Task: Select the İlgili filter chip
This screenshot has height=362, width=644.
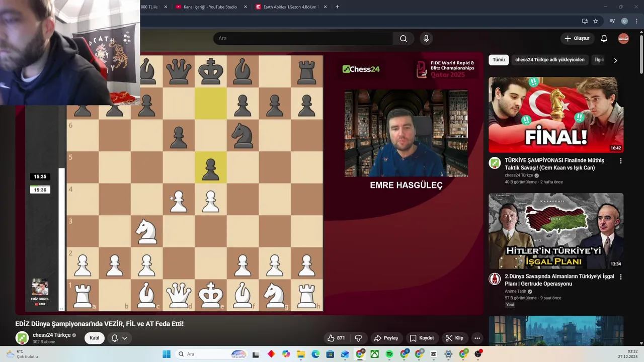Action: click(x=599, y=60)
